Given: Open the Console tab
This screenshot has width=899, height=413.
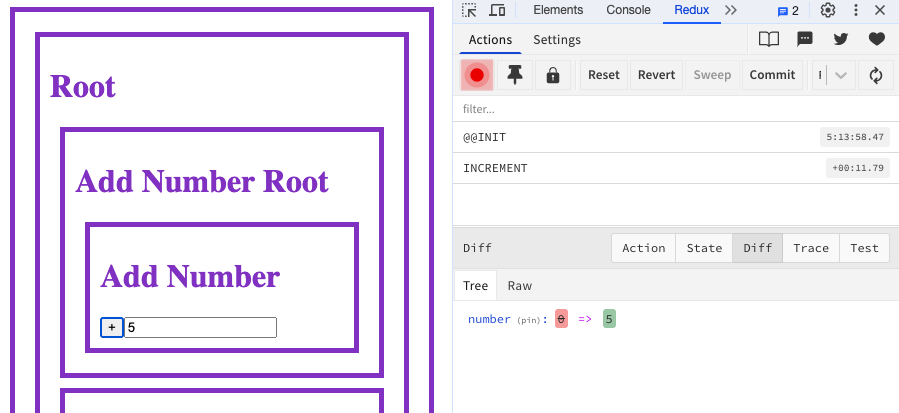Looking at the screenshot, I should 628,10.
